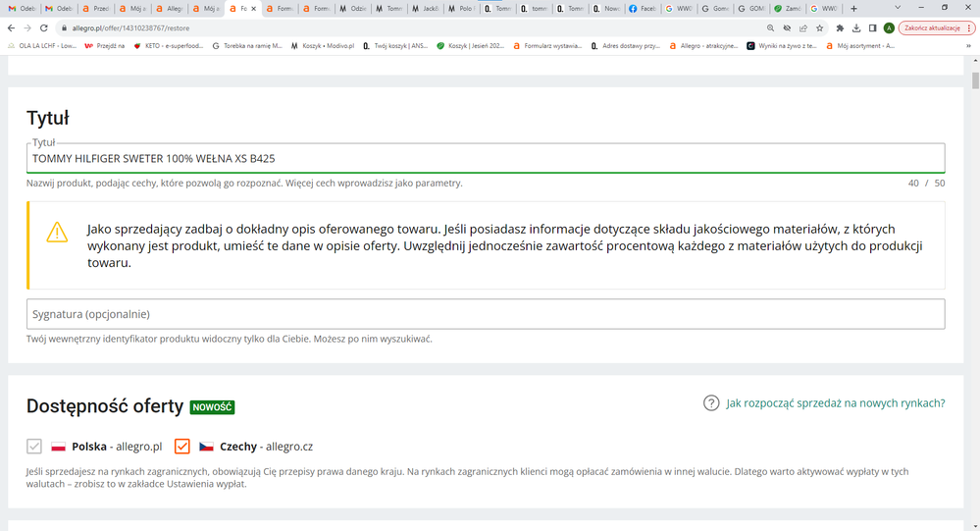Open Jak rozpocząć sprzedaż na nowych rynkach link
The width and height of the screenshot is (980, 531).
pyautogui.click(x=836, y=402)
